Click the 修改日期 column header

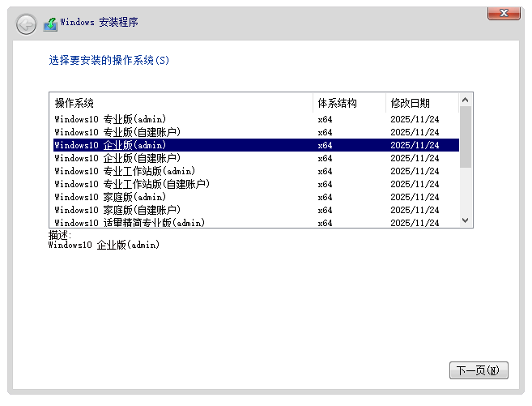point(422,103)
